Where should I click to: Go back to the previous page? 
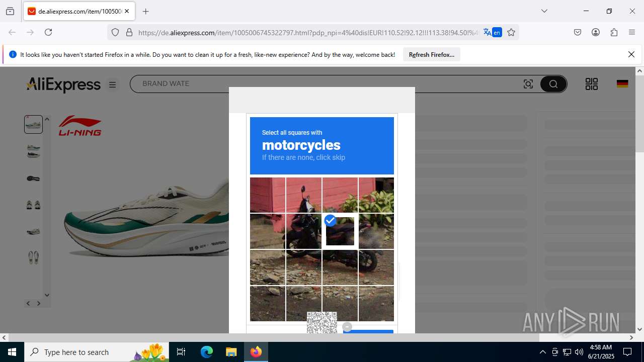point(12,32)
